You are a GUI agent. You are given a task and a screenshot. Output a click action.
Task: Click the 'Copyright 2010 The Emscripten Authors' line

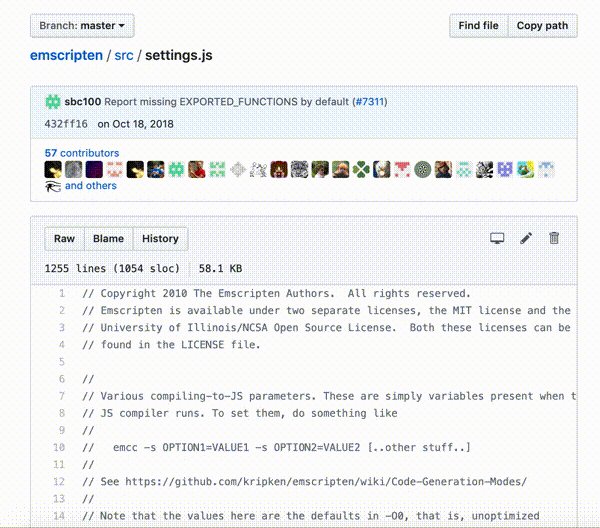tap(276, 293)
